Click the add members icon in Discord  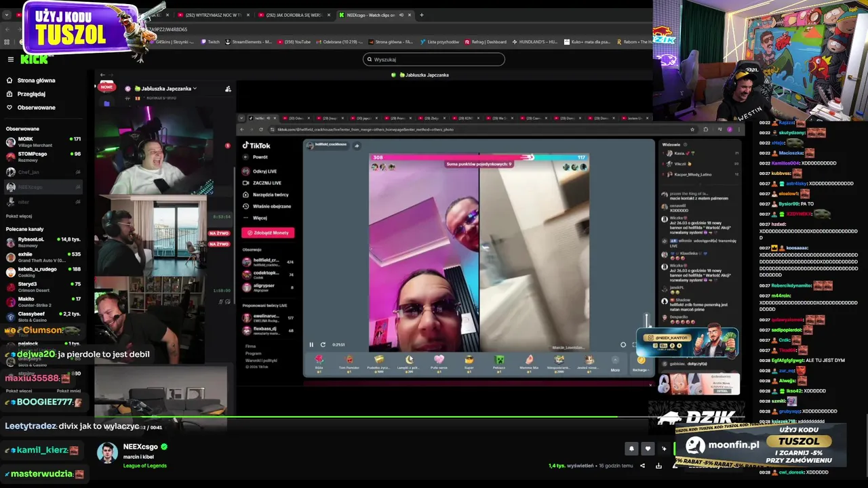click(x=228, y=89)
